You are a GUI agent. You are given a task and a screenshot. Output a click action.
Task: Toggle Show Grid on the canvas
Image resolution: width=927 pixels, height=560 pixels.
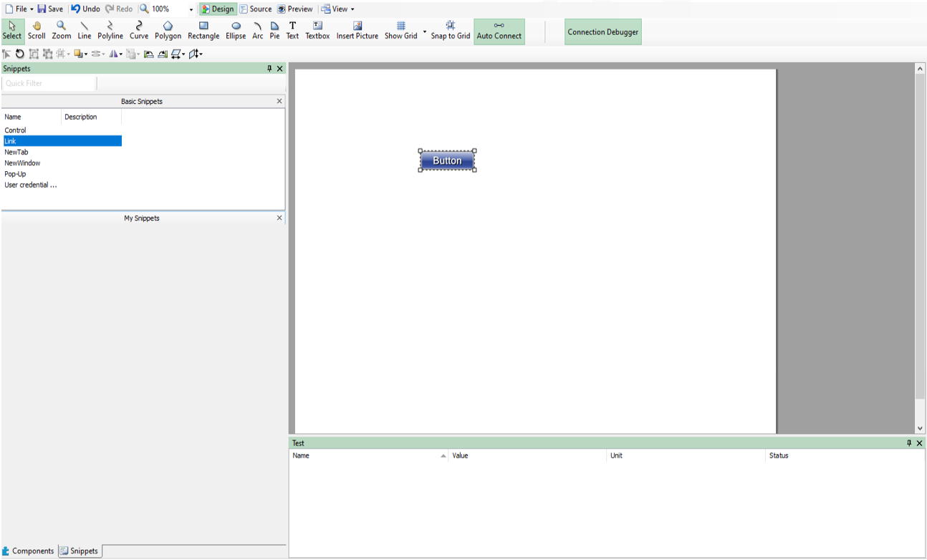401,31
